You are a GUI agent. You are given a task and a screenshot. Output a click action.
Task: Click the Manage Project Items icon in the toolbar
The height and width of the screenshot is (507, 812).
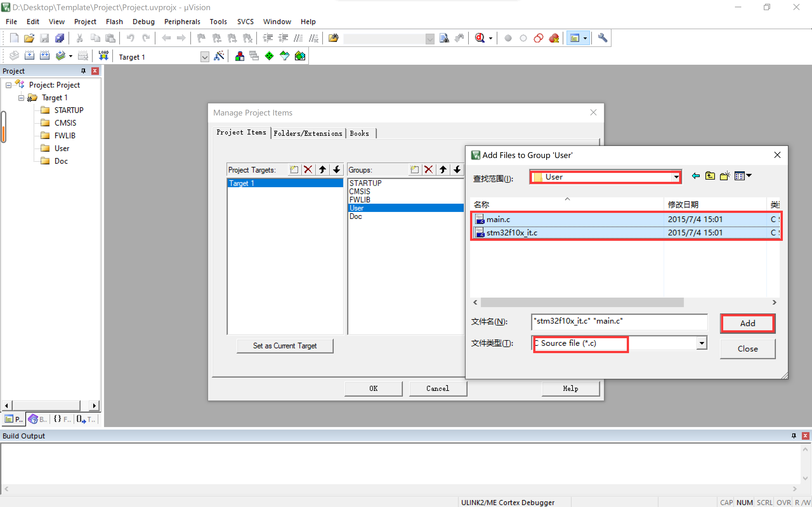[x=239, y=56]
